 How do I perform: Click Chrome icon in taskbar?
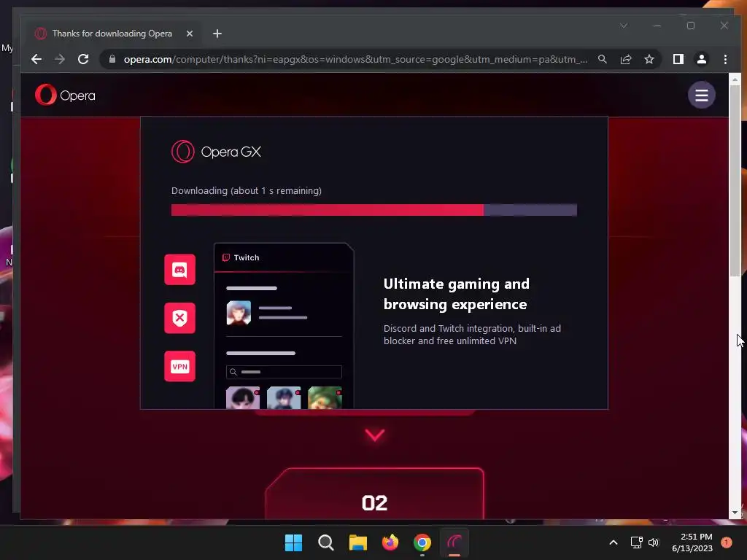422,542
